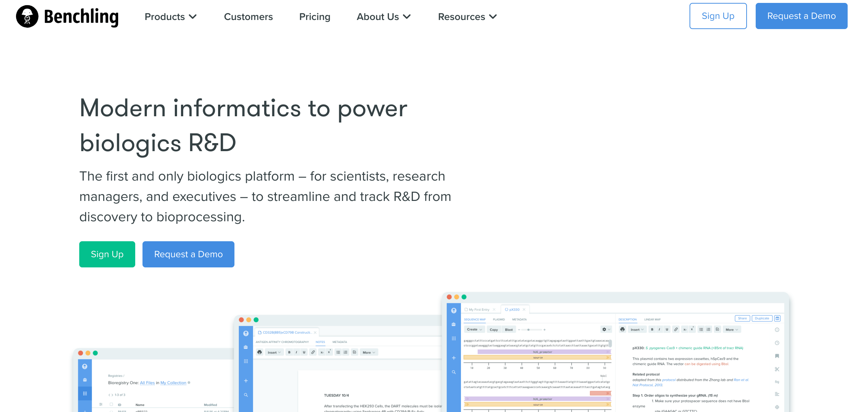This screenshot has height=412, width=868.
Task: Toggle underline in pX330 description toolbar
Action: point(667,330)
